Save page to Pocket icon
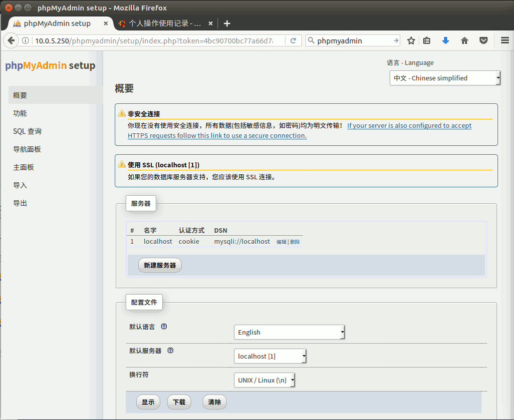The image size is (514, 420). [484, 40]
